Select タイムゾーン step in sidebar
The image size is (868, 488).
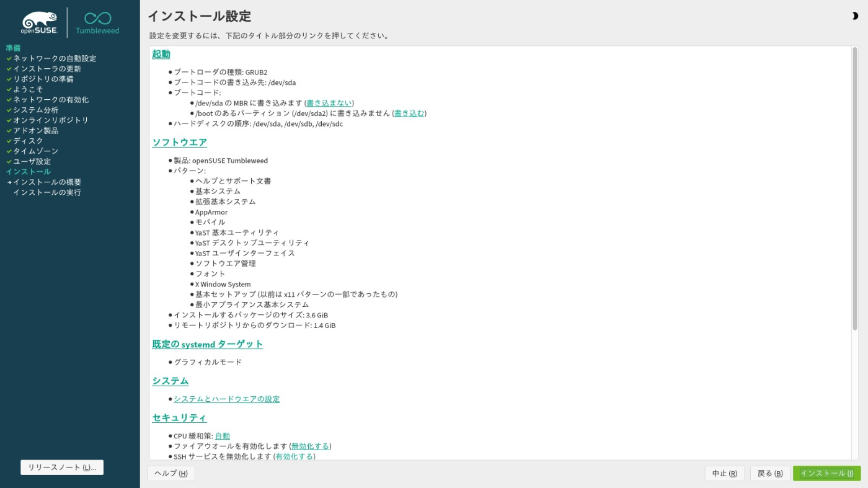tap(36, 151)
